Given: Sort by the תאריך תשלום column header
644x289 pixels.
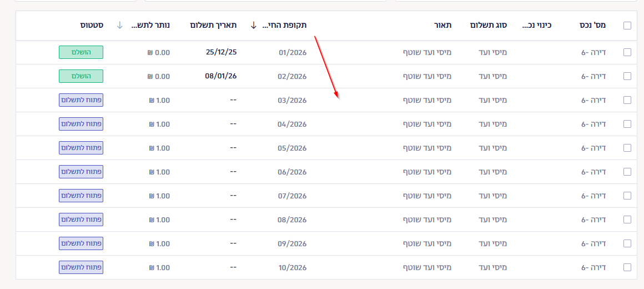Looking at the screenshot, I should [213, 26].
